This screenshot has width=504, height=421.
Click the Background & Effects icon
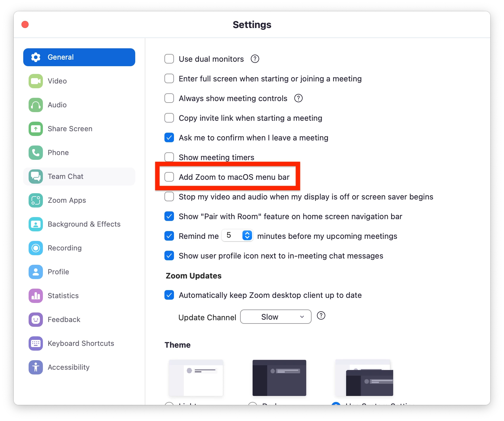point(36,224)
